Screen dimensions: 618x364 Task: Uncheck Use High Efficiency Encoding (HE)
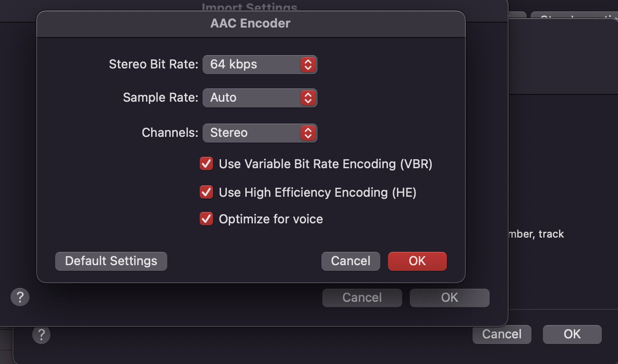206,192
